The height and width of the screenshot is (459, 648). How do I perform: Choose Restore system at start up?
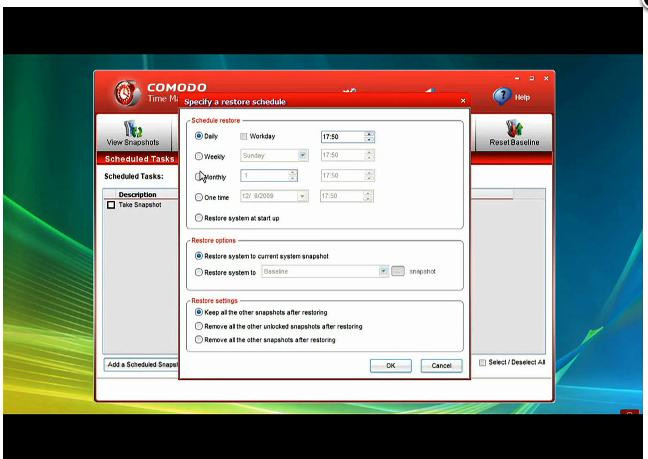tap(199, 218)
